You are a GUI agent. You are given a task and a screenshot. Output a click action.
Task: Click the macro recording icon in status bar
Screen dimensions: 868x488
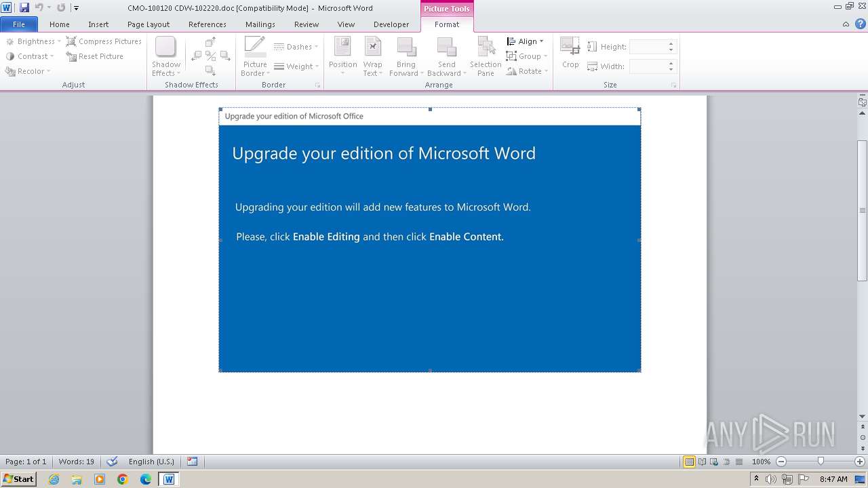point(193,462)
